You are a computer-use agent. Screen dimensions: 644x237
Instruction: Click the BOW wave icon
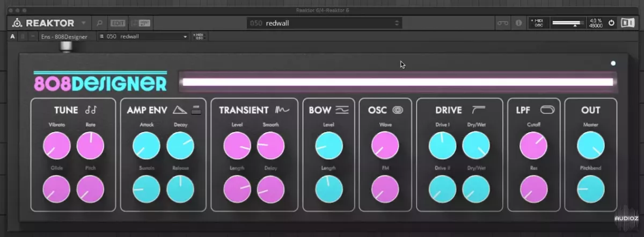pyautogui.click(x=342, y=110)
